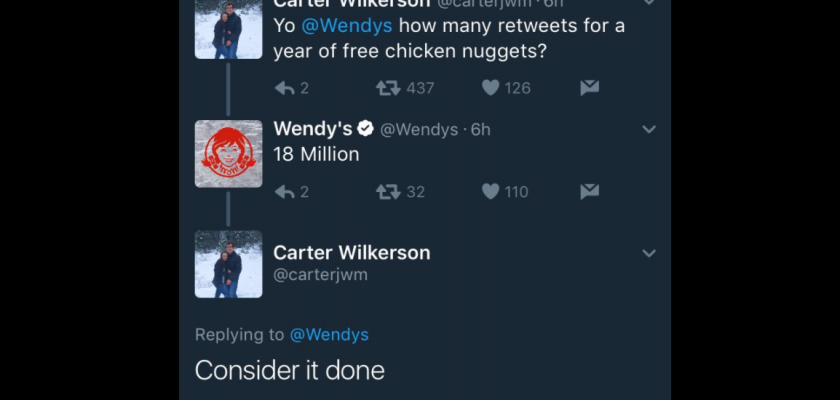The width and height of the screenshot is (840, 400).
Task: Open dropdown chevron beside Carter Wilkerson's reply
Action: click(x=649, y=254)
